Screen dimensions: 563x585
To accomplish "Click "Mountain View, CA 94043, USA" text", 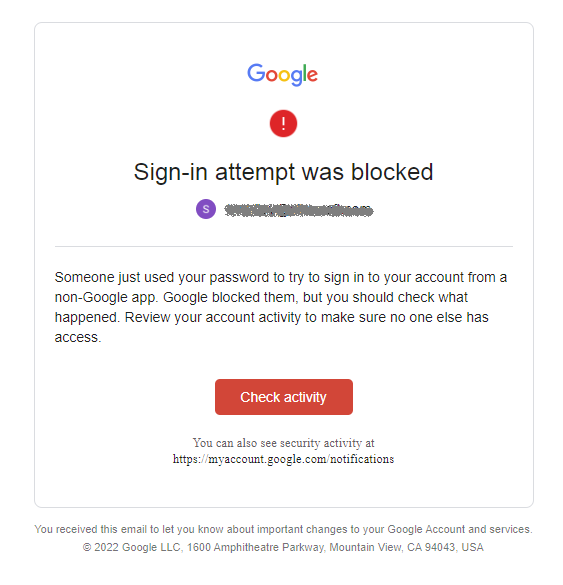I will 406,547.
